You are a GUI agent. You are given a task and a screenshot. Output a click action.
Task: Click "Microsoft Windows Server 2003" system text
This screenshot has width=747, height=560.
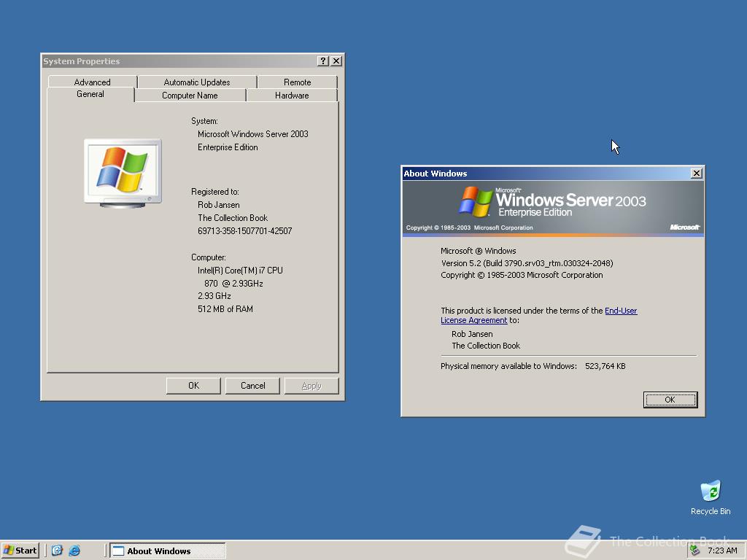coord(253,134)
